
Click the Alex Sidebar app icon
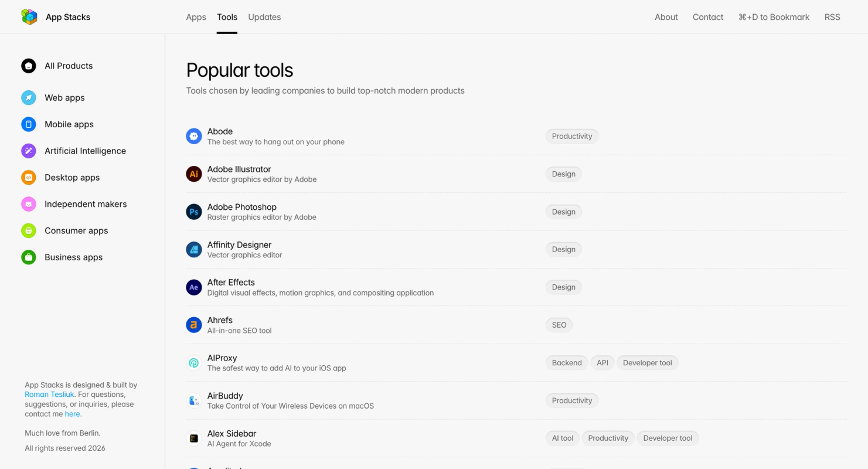(x=194, y=439)
